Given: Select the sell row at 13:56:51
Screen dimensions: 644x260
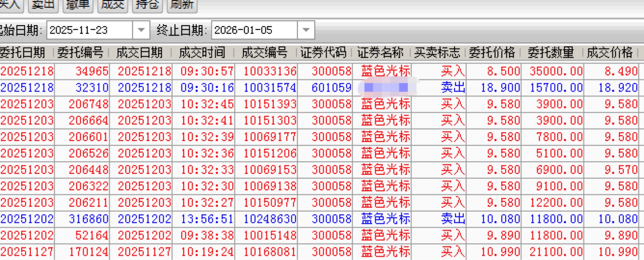Looking at the screenshot, I should [207, 219].
